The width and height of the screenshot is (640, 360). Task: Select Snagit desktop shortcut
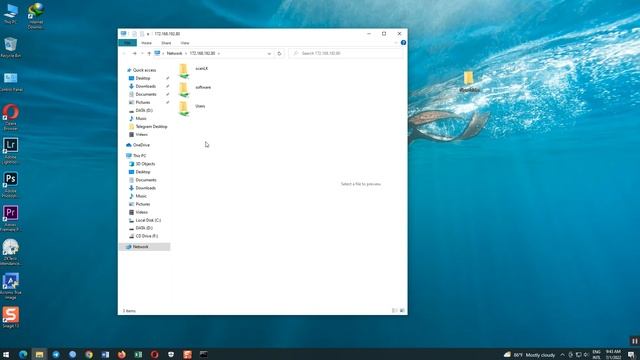click(x=11, y=318)
